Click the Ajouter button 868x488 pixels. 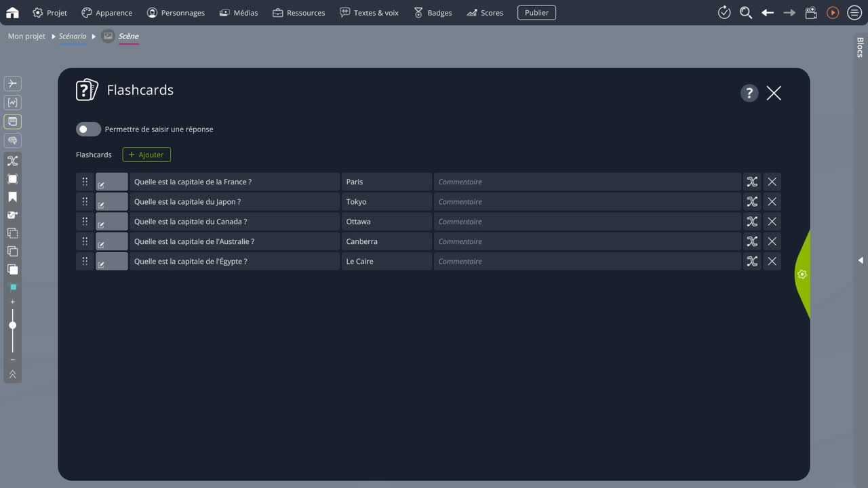point(146,155)
